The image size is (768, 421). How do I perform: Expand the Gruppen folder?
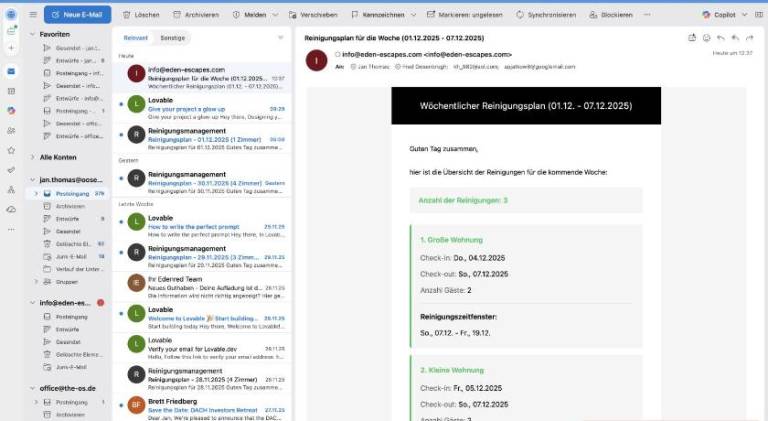[36, 282]
